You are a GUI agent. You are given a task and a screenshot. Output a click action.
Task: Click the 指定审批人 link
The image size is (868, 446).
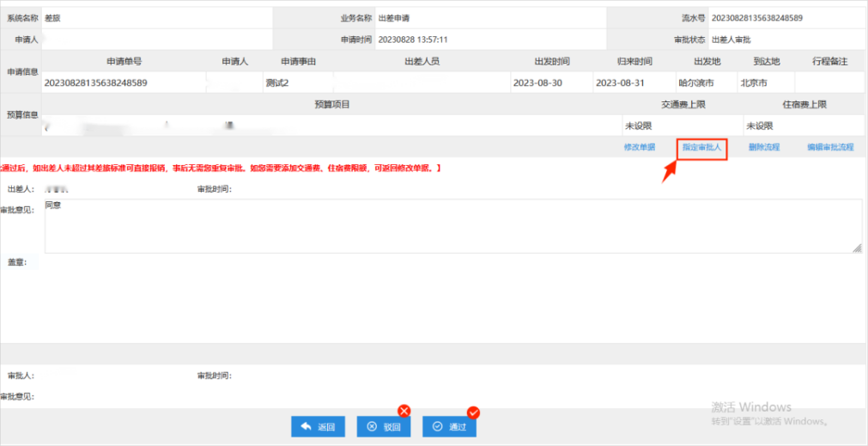coord(702,148)
